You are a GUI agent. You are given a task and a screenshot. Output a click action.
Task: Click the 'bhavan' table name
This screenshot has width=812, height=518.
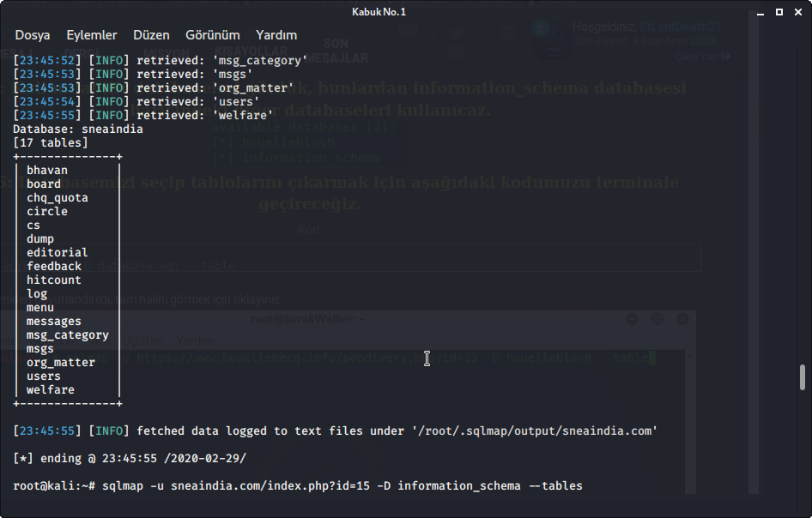coord(47,171)
